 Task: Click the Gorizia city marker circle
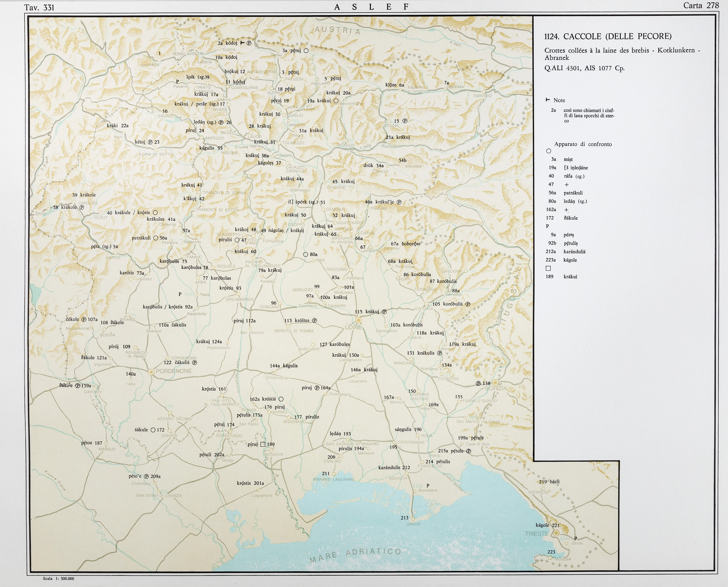click(x=495, y=383)
